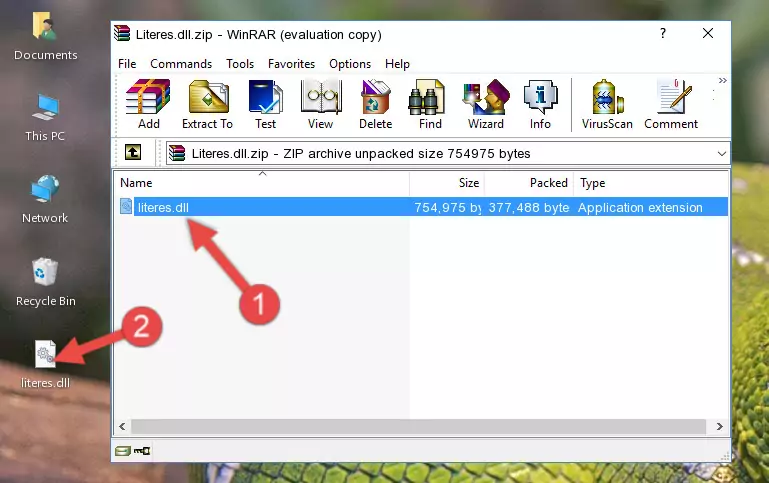
Task: Click the Application extension type cell
Action: (640, 207)
